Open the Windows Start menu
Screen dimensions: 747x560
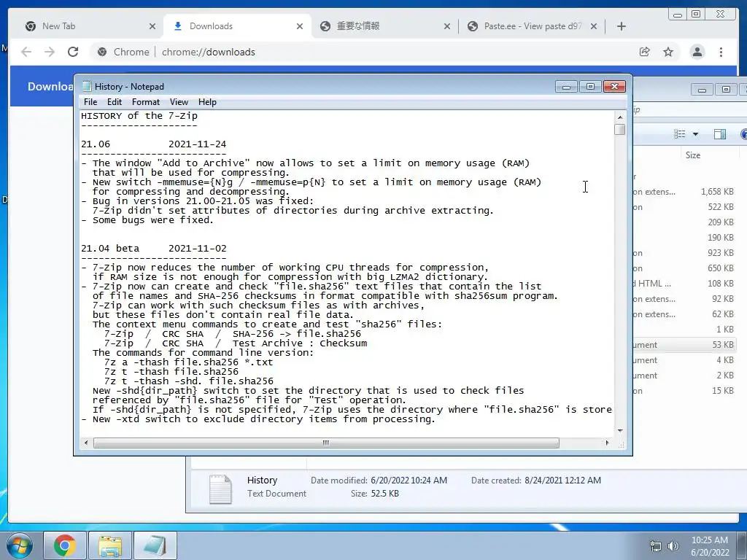pos(20,545)
